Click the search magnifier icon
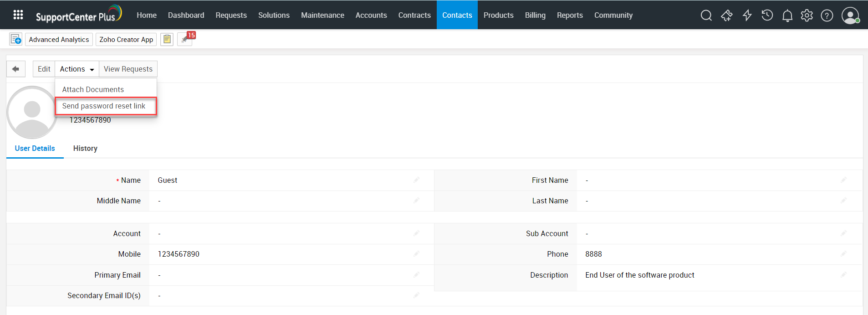 [x=706, y=15]
